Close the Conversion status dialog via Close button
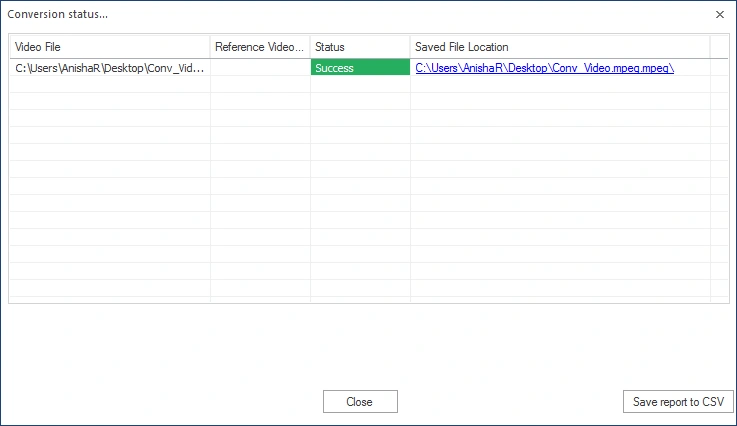Image resolution: width=737 pixels, height=426 pixels. [360, 402]
